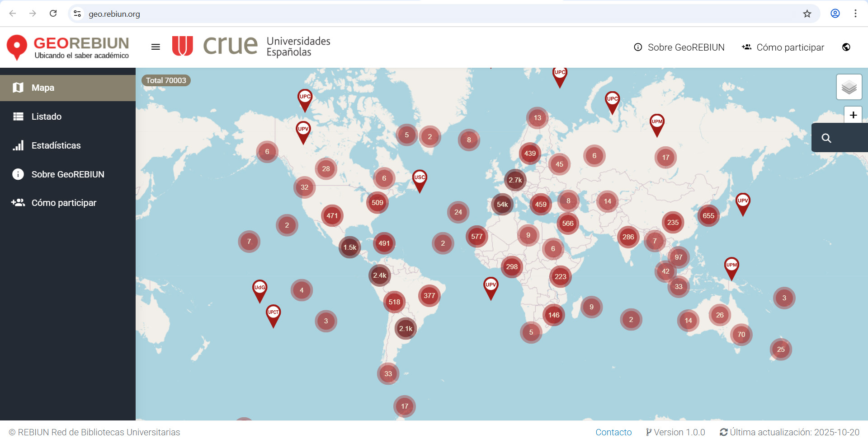Open Sobre GeoREBIUN in the sidebar
This screenshot has width=868, height=443.
pos(68,174)
